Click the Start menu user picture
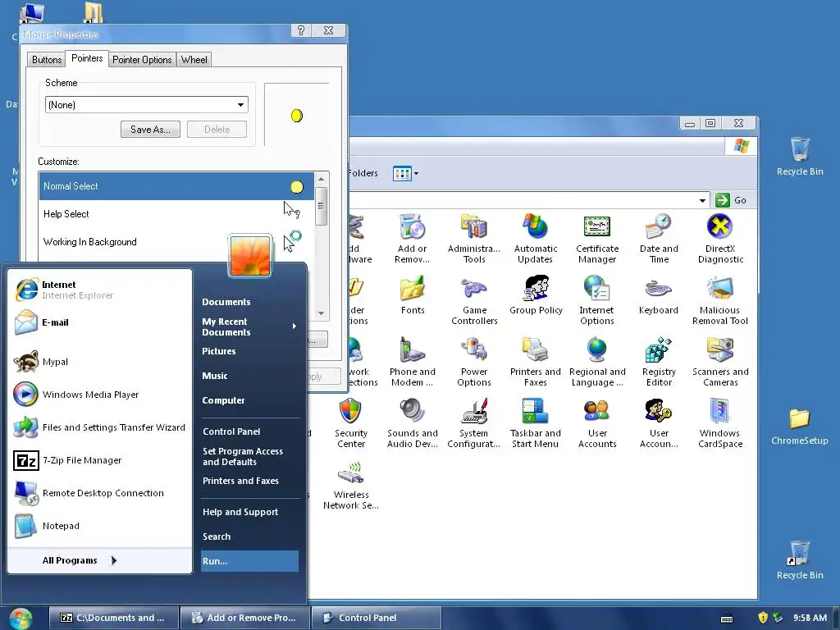840x630 pixels. (x=250, y=256)
